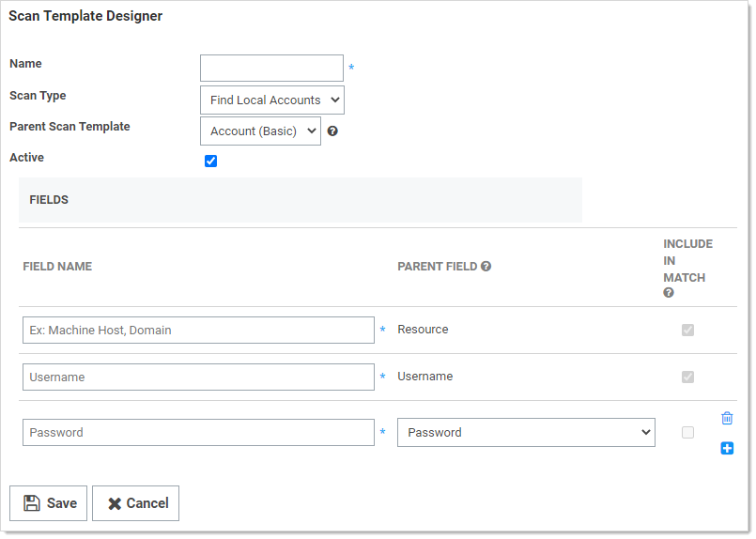
Task: Click Include in Match checkbox for Resource row
Action: pyautogui.click(x=687, y=331)
